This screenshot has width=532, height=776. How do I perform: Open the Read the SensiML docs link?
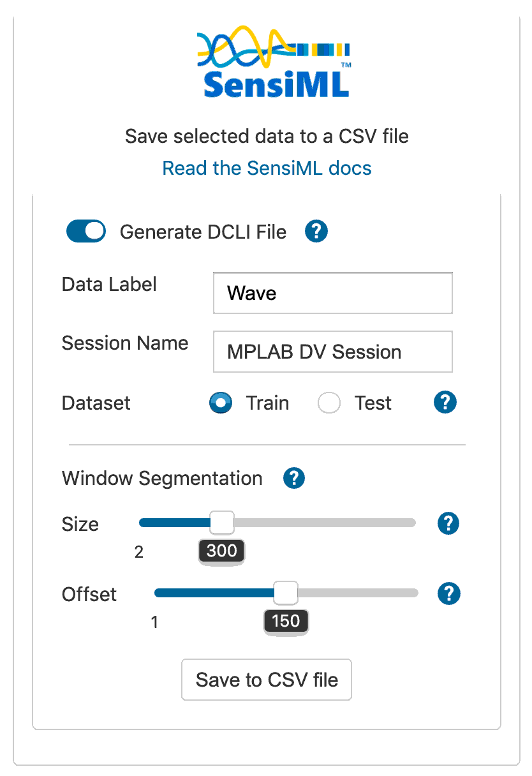coord(267,168)
